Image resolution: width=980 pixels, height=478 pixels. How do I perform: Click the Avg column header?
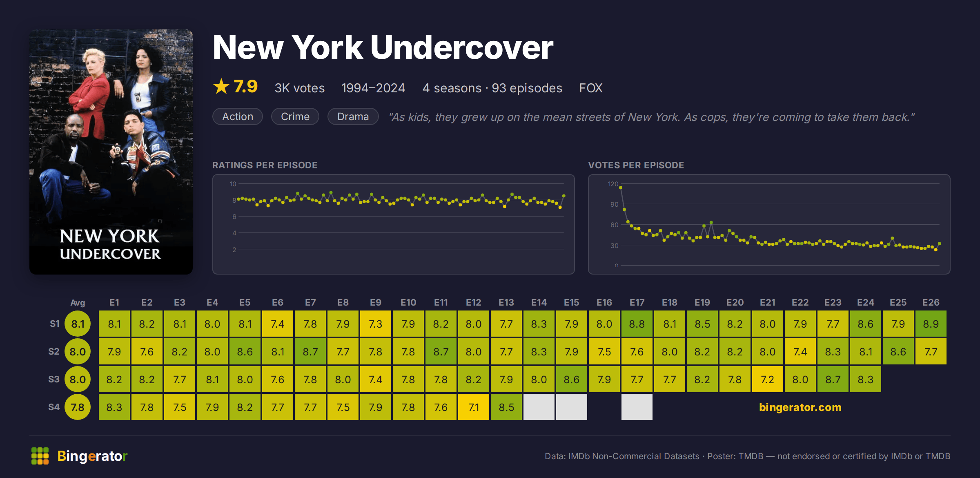(78, 303)
